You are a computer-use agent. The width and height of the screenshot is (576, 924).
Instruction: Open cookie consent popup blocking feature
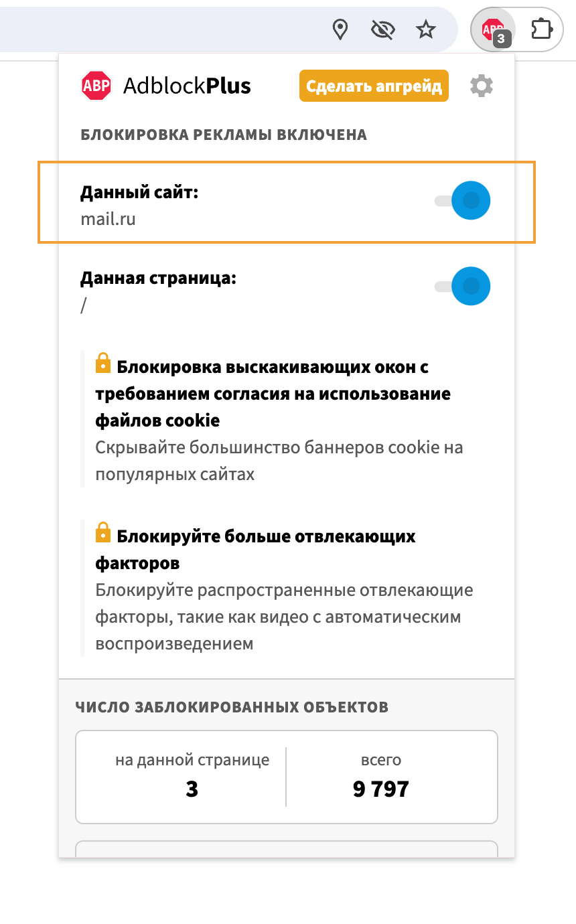(x=272, y=394)
